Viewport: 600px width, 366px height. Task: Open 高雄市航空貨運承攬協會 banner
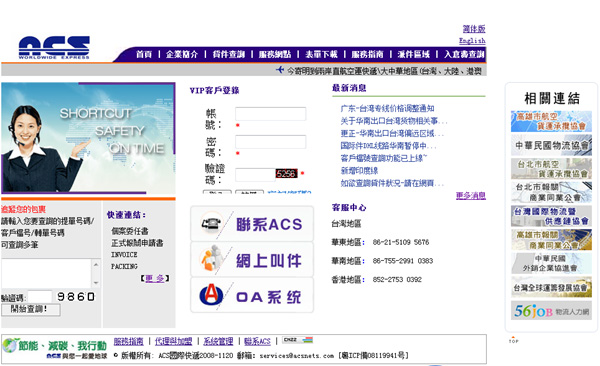(x=551, y=121)
